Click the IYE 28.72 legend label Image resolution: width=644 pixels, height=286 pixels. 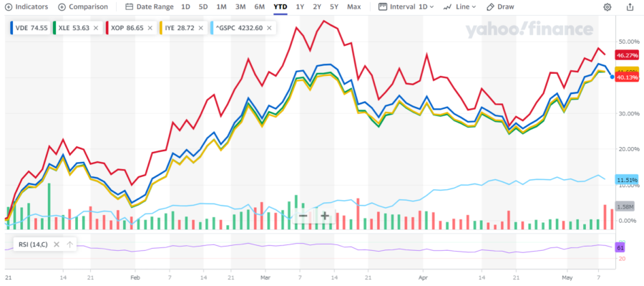180,28
